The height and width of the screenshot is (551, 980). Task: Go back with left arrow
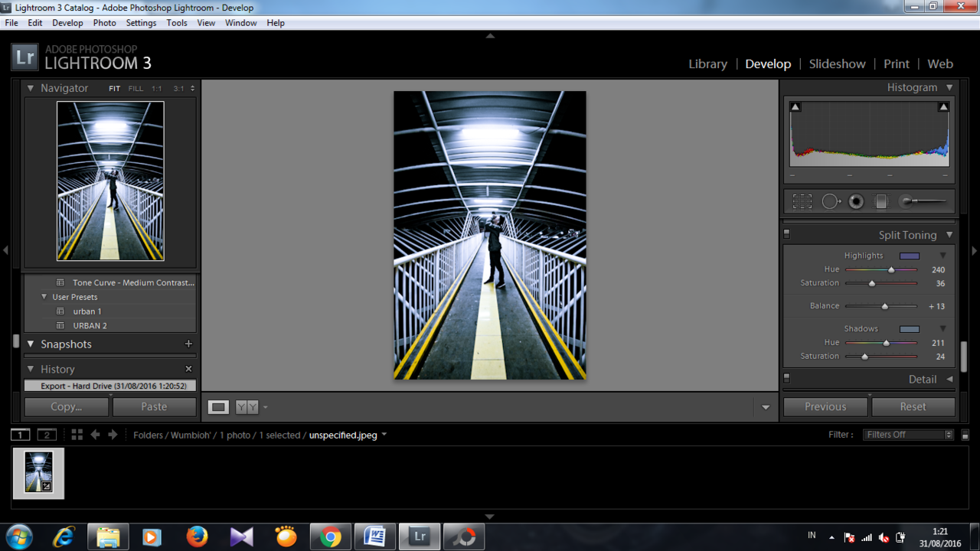[95, 435]
